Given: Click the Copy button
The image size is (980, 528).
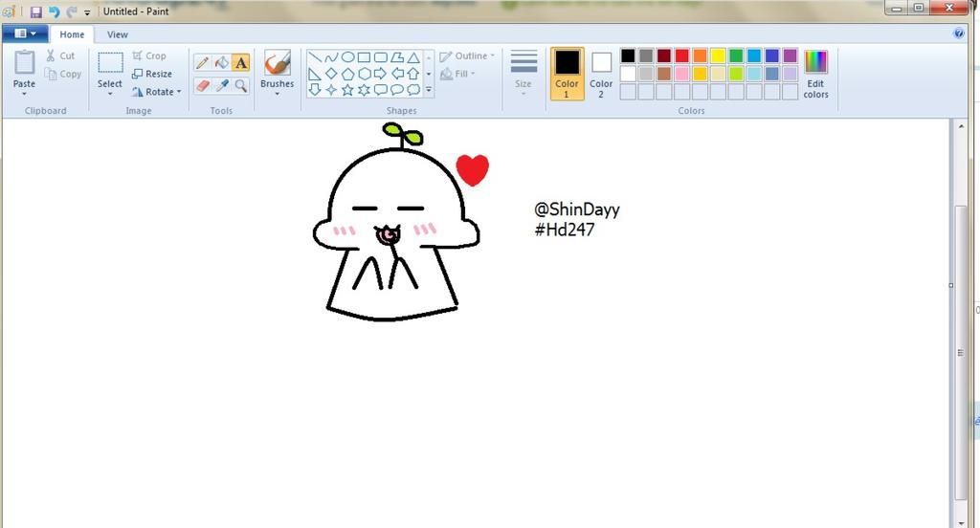Looking at the screenshot, I should pyautogui.click(x=63, y=74).
